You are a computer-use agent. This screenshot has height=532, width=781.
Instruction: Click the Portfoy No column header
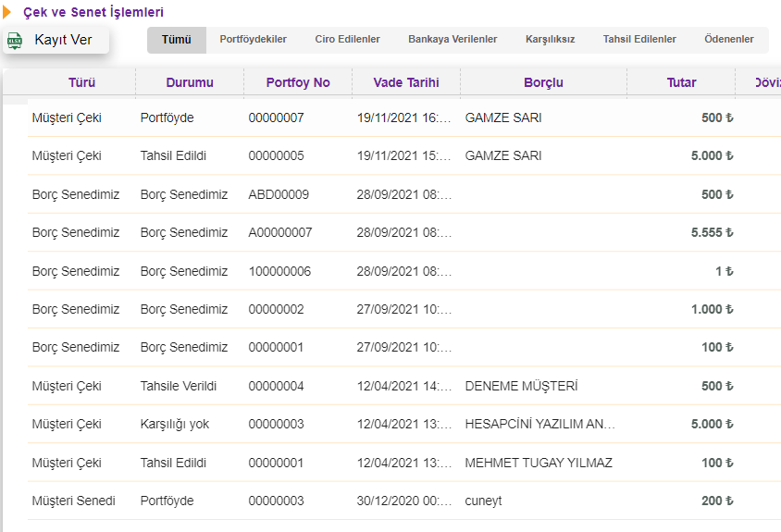click(x=298, y=82)
